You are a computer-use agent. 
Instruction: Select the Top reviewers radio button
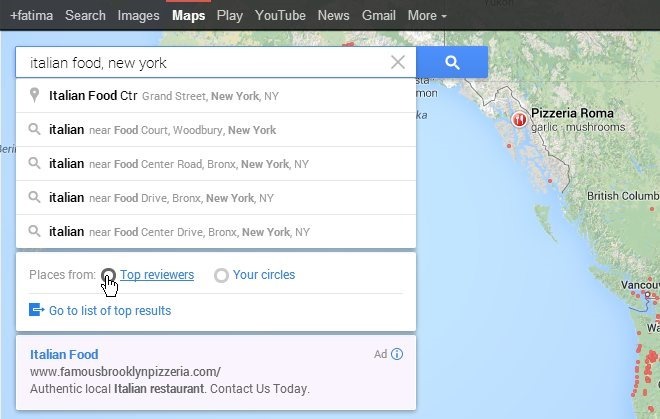click(x=109, y=275)
